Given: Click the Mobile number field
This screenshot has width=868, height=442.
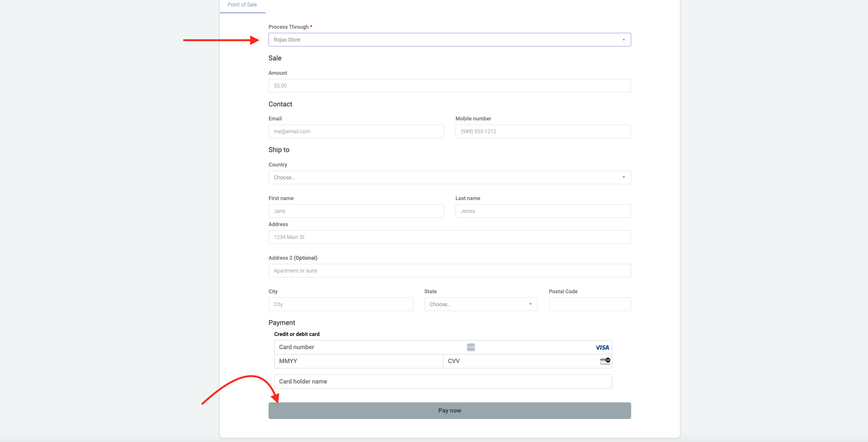Looking at the screenshot, I should [543, 131].
